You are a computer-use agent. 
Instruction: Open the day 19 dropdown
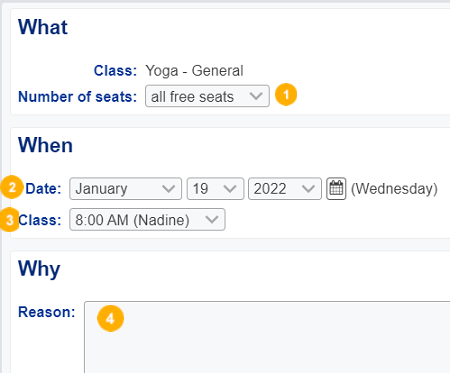coord(215,189)
